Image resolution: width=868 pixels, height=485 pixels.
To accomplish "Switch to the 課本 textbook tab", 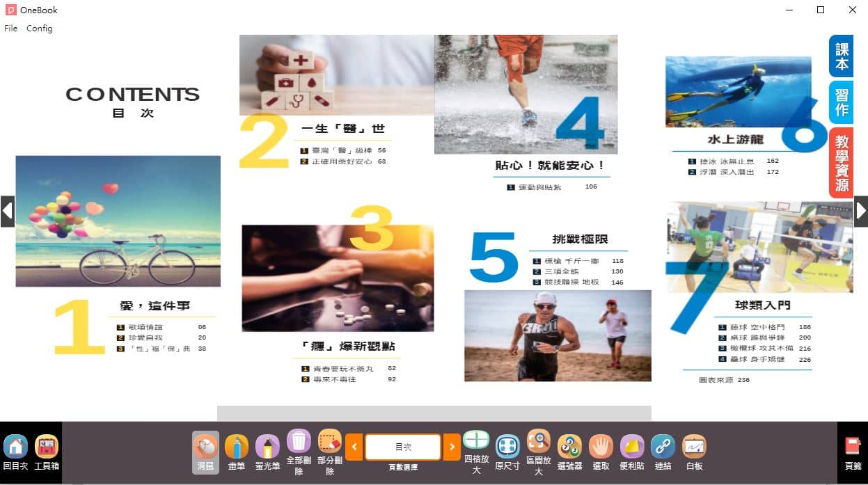I will tap(842, 56).
